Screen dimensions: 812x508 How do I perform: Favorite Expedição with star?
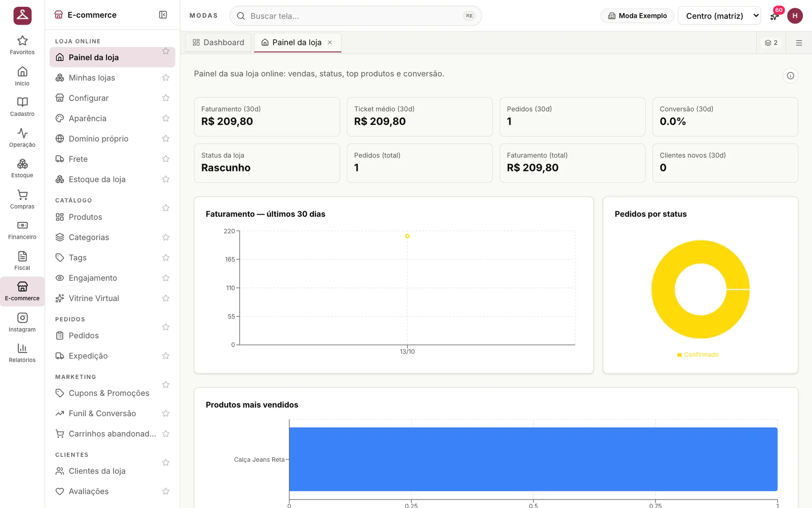[x=166, y=356]
